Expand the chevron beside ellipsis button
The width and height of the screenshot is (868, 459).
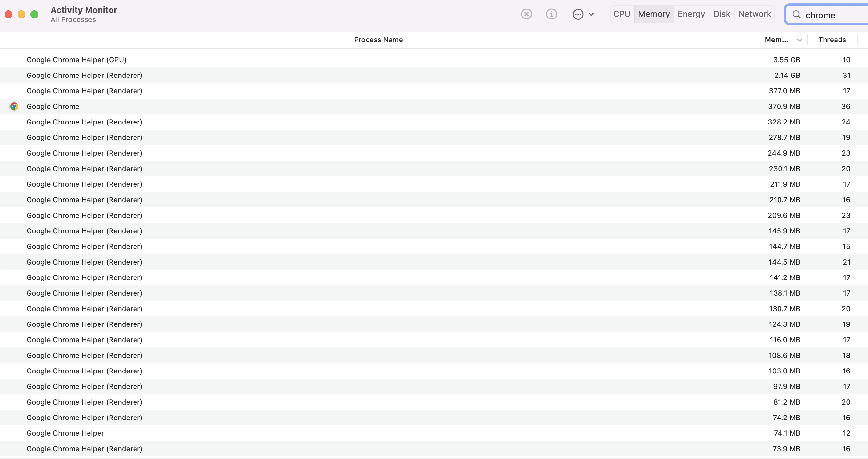click(591, 14)
